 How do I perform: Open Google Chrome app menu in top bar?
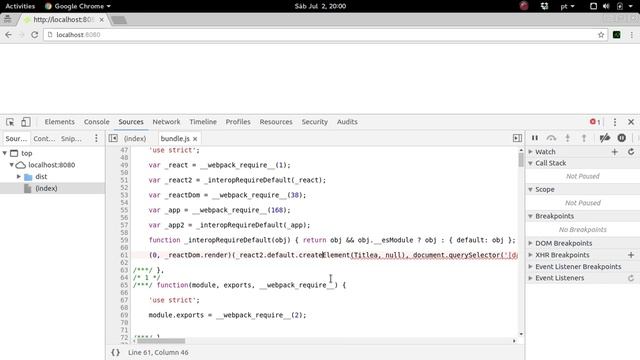click(78, 6)
